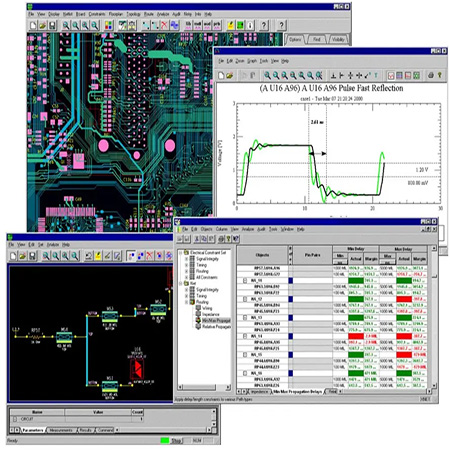Click the first zoom magnifier in PCB toolbar
450x450 pixels.
click(66, 25)
